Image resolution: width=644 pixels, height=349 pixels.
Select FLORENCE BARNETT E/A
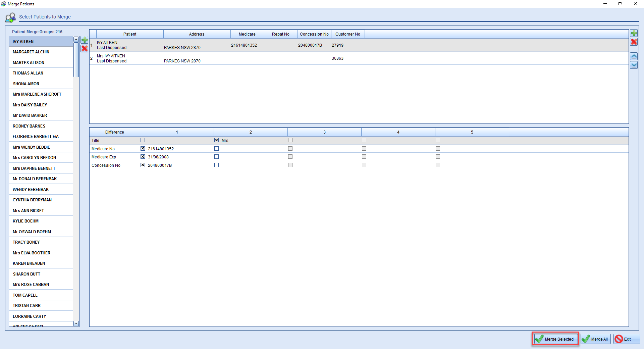pyautogui.click(x=41, y=137)
